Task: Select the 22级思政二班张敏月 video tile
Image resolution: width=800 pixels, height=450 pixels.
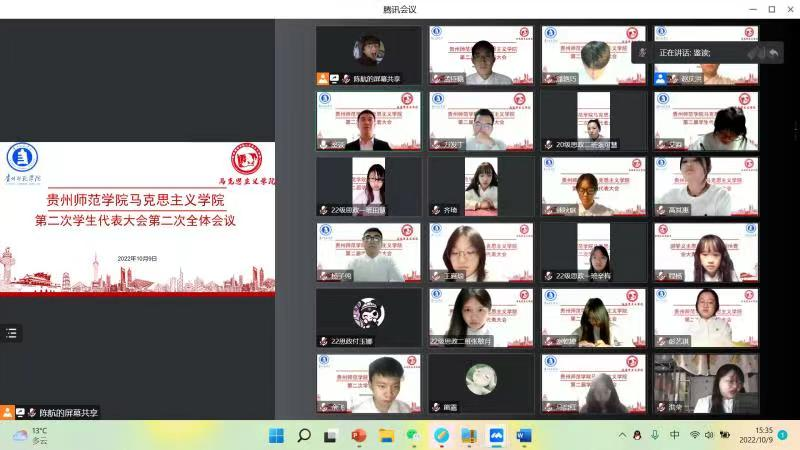Action: (x=481, y=318)
